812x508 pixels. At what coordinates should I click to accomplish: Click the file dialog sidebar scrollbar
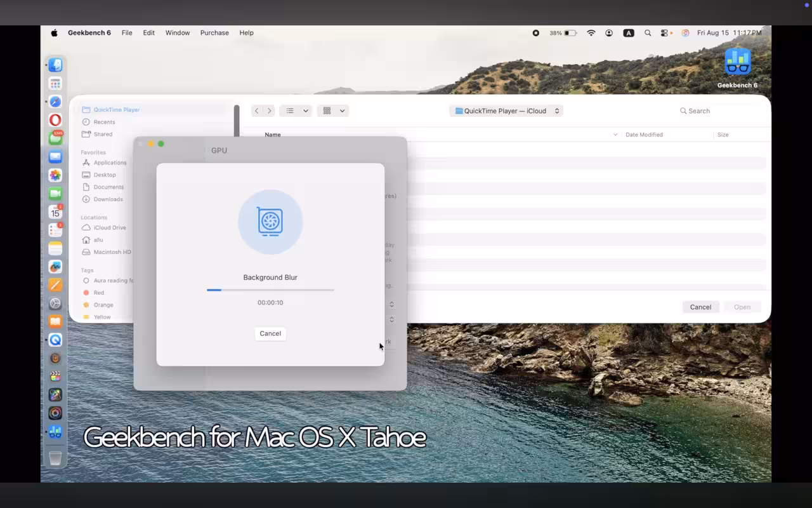[x=237, y=121]
